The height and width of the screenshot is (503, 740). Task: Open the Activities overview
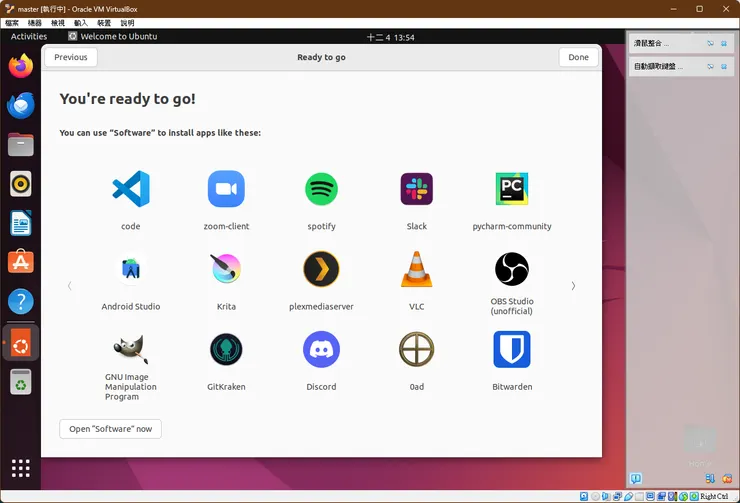coord(29,37)
